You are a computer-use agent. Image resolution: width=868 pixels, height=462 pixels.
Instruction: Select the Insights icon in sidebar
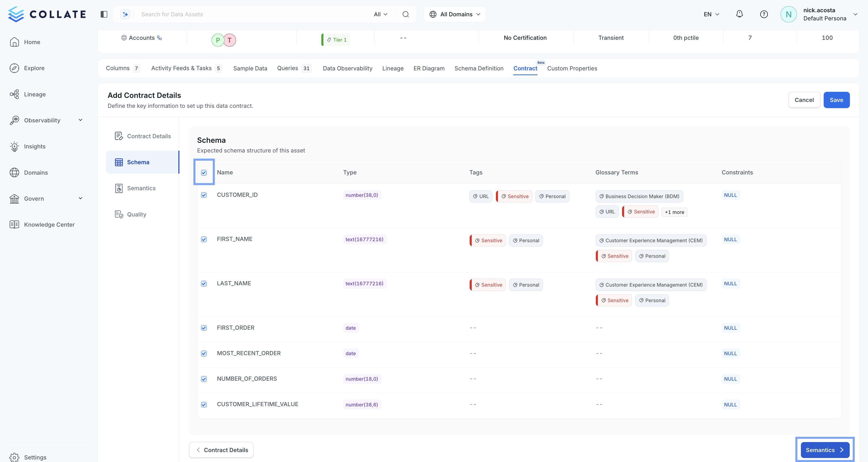[x=15, y=146]
